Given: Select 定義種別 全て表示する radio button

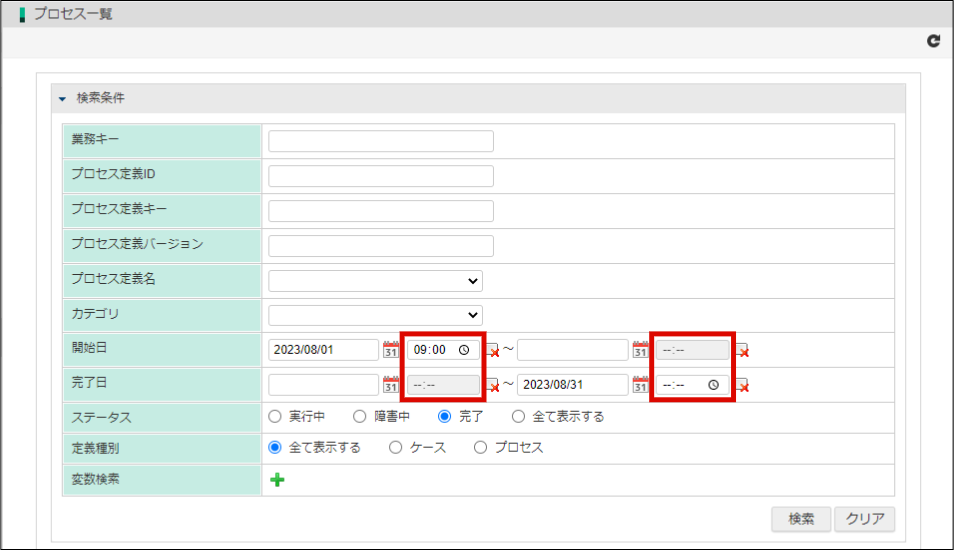Looking at the screenshot, I should pyautogui.click(x=275, y=448).
